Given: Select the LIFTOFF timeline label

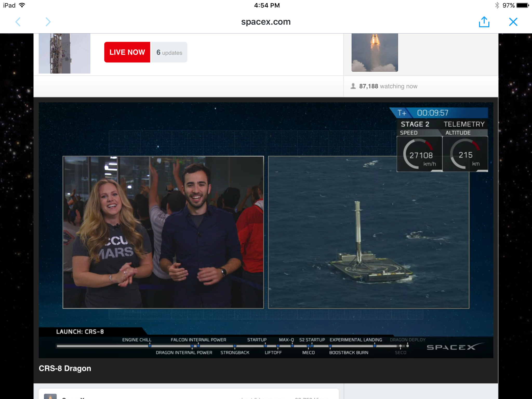Looking at the screenshot, I should point(273,353).
